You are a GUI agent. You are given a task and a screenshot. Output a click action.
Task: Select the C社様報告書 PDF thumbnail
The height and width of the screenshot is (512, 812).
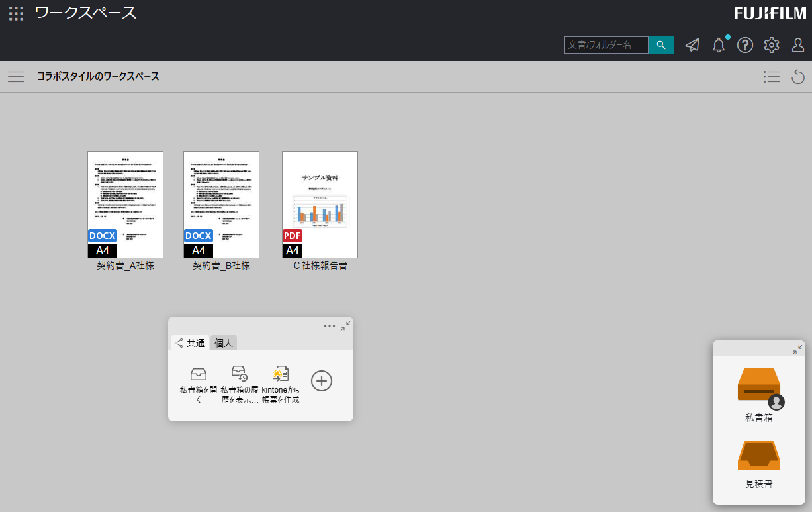(320, 205)
